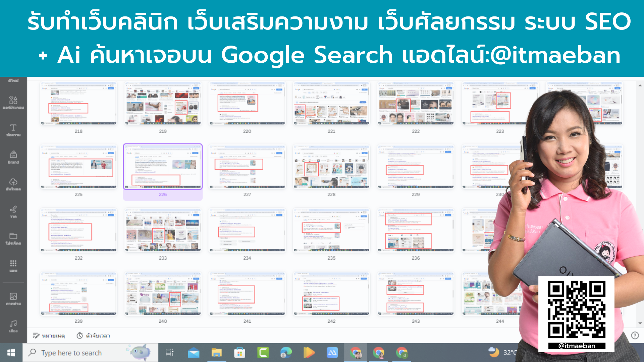Viewport: 644px width, 362px height.
Task: Open the อัพโหลด (Uploads) sidebar panel
Action: 13,184
